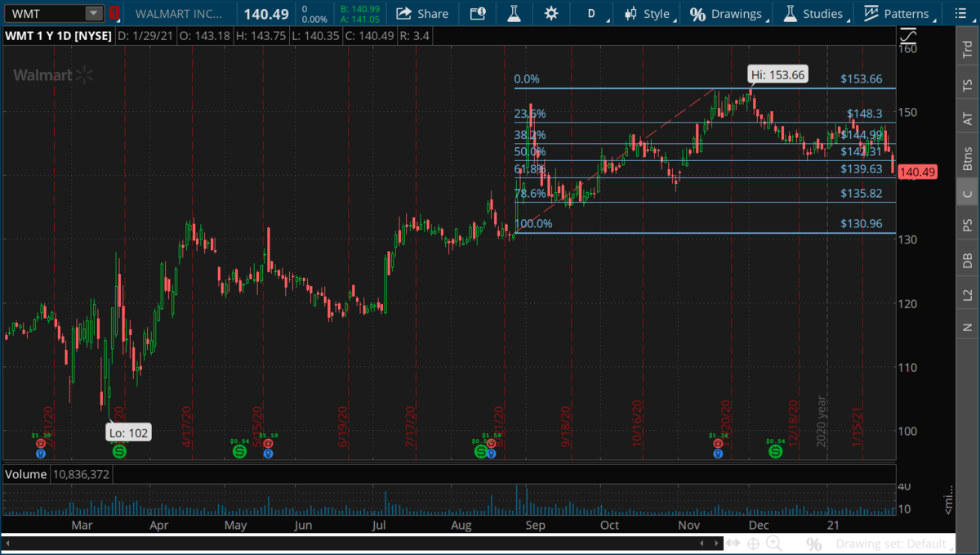Screen dimensions: 980x555
Task: Click the $153.66 Fibonacci level label
Action: [861, 79]
